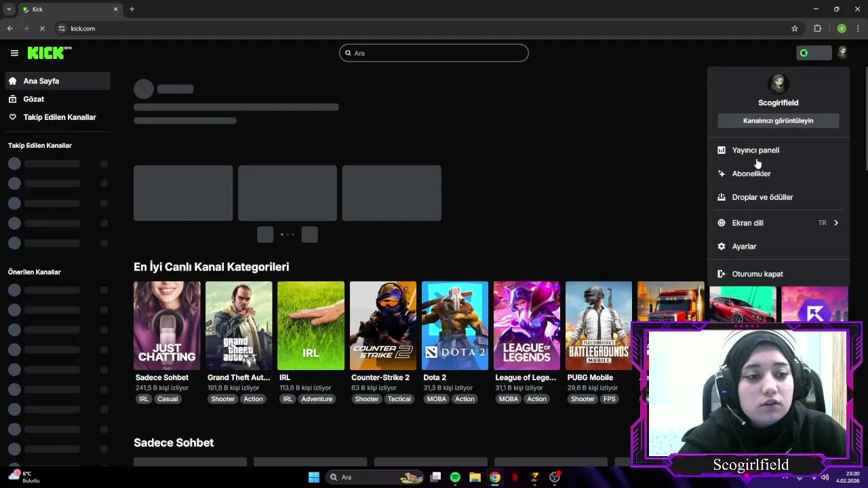Image resolution: width=868 pixels, height=488 pixels.
Task: Click Dota 2 category title text
Action: (435, 378)
